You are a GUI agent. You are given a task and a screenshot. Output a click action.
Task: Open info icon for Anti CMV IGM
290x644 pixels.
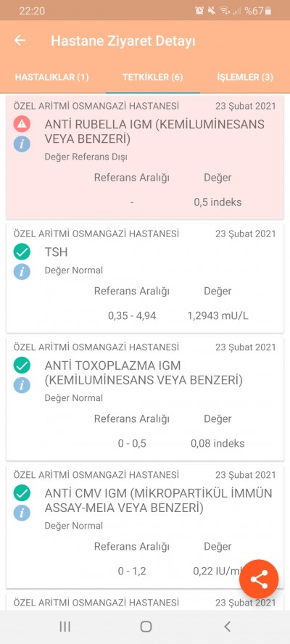coord(22,513)
